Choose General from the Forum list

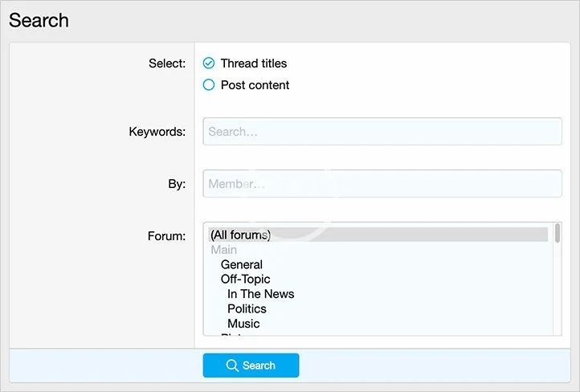click(x=242, y=264)
